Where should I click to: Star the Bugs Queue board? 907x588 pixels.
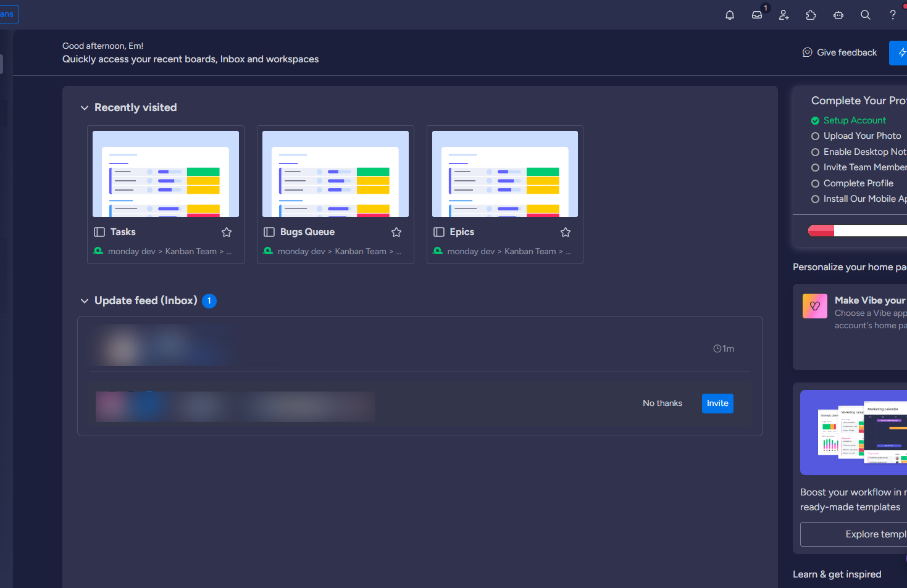[x=396, y=232]
